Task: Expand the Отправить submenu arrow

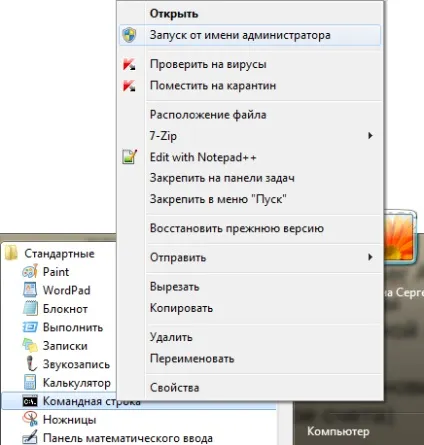Action: pos(370,257)
